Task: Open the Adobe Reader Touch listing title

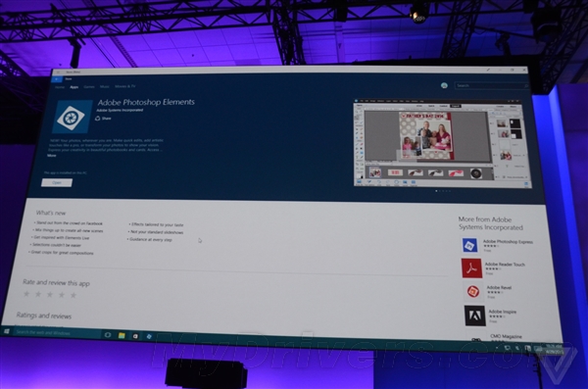Action: (505, 265)
